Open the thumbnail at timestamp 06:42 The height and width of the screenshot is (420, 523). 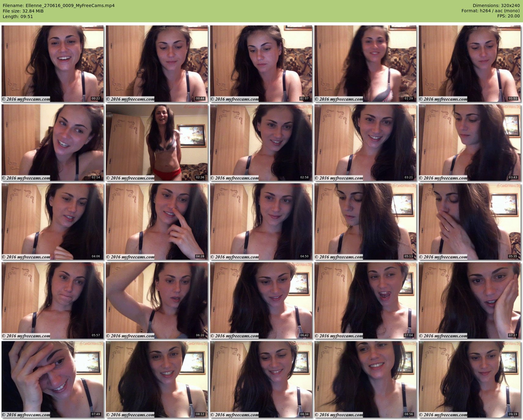coord(261,300)
